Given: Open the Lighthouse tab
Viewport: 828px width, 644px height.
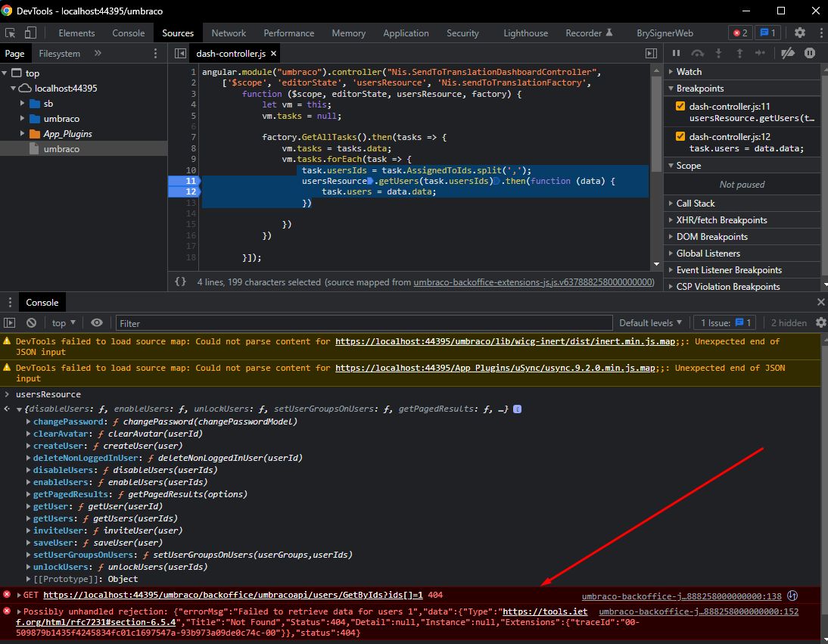Looking at the screenshot, I should click(x=525, y=33).
